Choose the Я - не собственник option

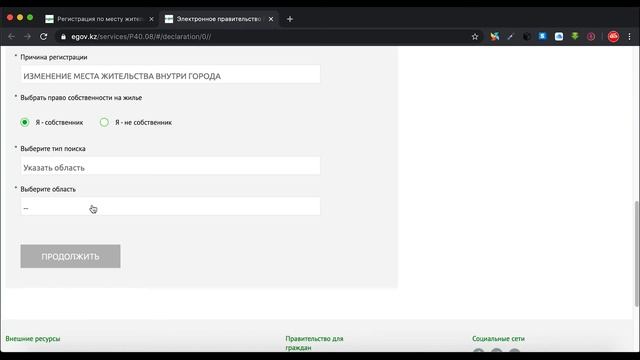pos(104,122)
